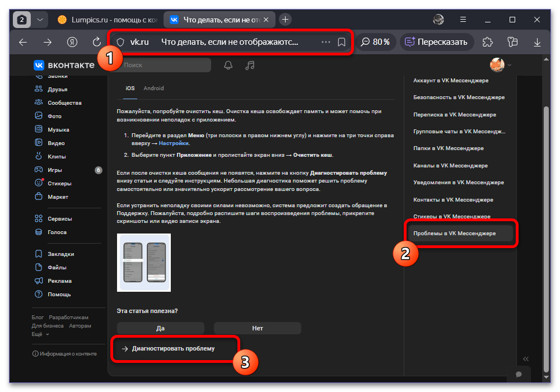560x392 pixels.
Task: Open Стикеры in the sidebar
Action: [x=59, y=184]
